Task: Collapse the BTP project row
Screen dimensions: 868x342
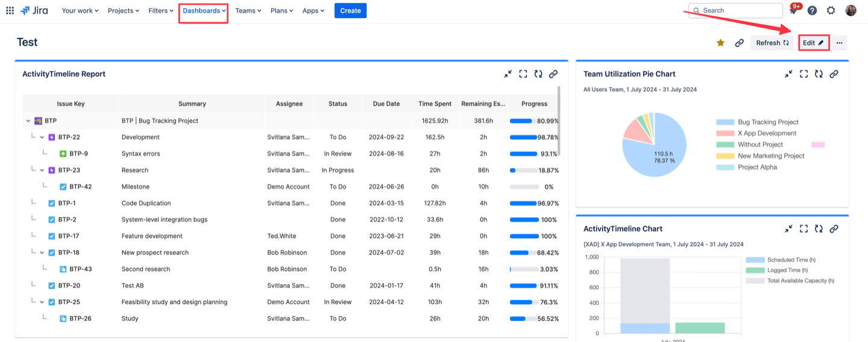Action: coord(28,121)
